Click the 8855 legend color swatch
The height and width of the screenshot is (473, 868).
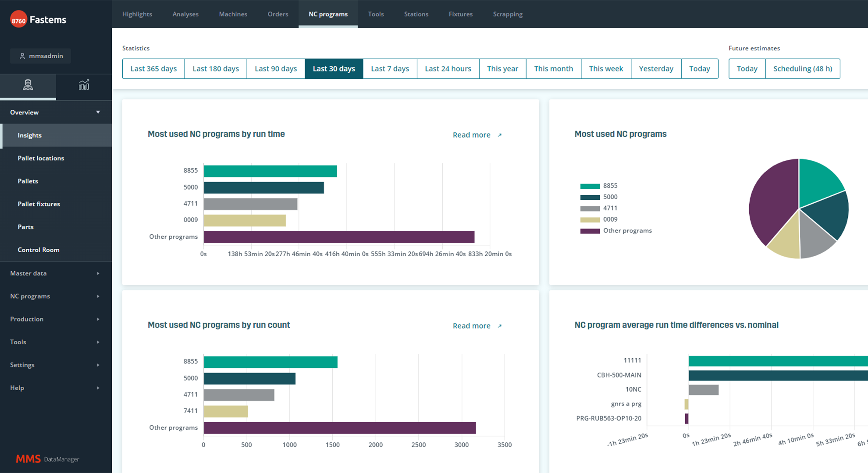tap(590, 186)
